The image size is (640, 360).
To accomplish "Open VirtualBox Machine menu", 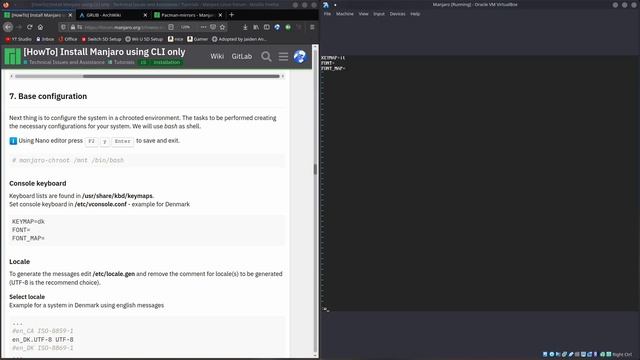I will click(345, 14).
